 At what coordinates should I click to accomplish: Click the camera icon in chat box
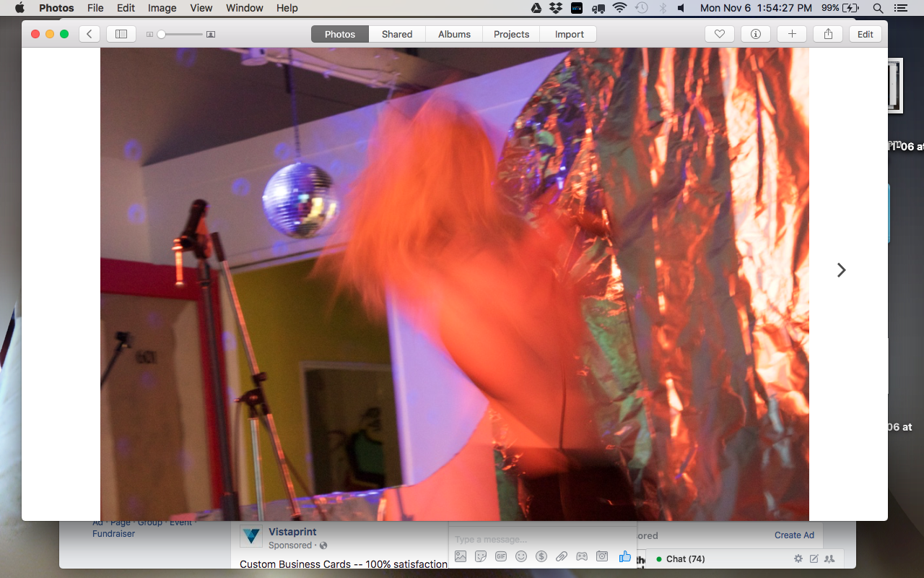click(x=602, y=556)
